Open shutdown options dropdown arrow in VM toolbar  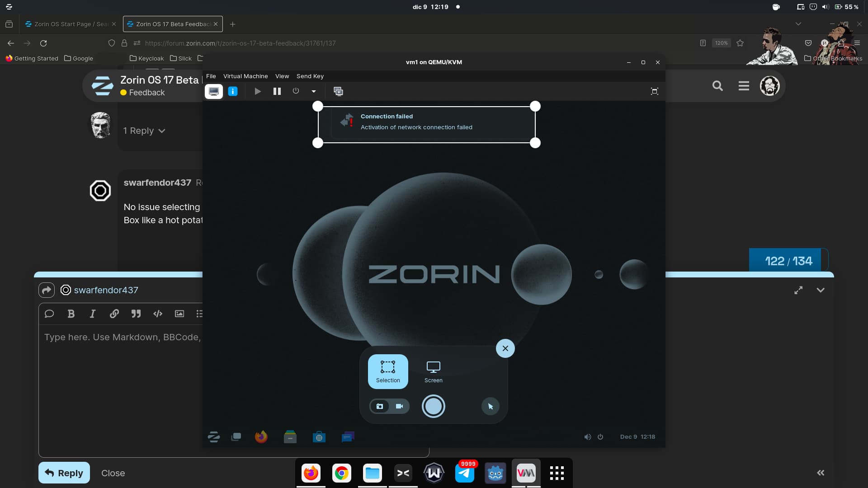tap(313, 91)
